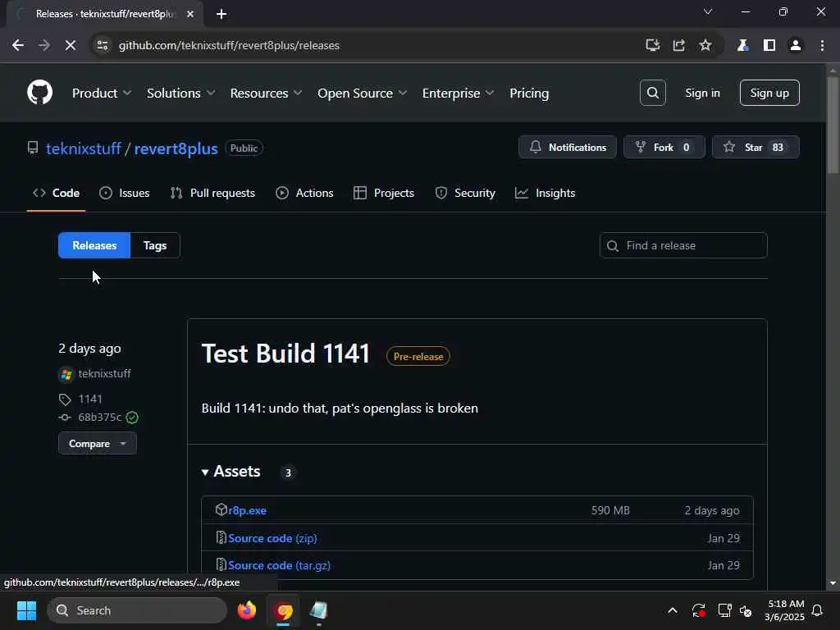The width and height of the screenshot is (840, 630).
Task: Bookmark this page with the star icon
Action: pyautogui.click(x=705, y=46)
